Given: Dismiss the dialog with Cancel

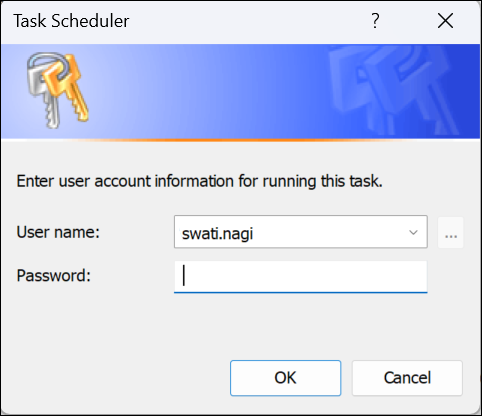Looking at the screenshot, I should 407,378.
